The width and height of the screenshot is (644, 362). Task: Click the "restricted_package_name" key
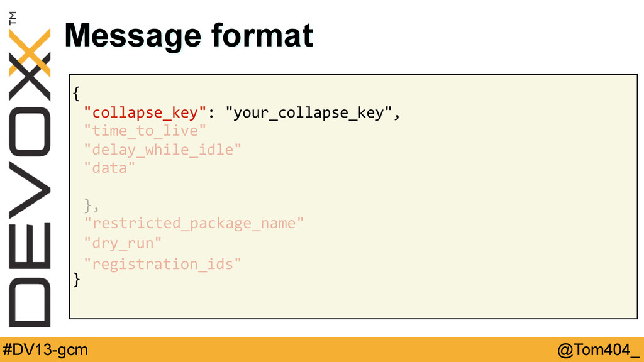tap(194, 223)
